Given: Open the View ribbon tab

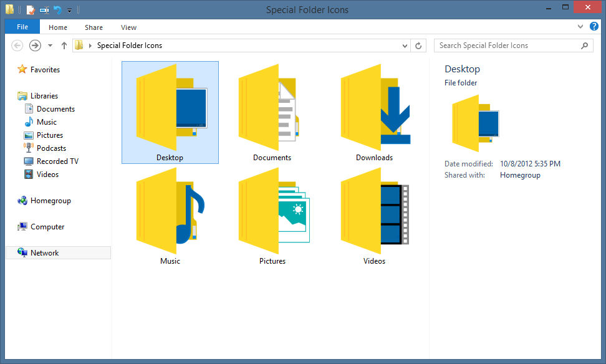Looking at the screenshot, I should [128, 27].
